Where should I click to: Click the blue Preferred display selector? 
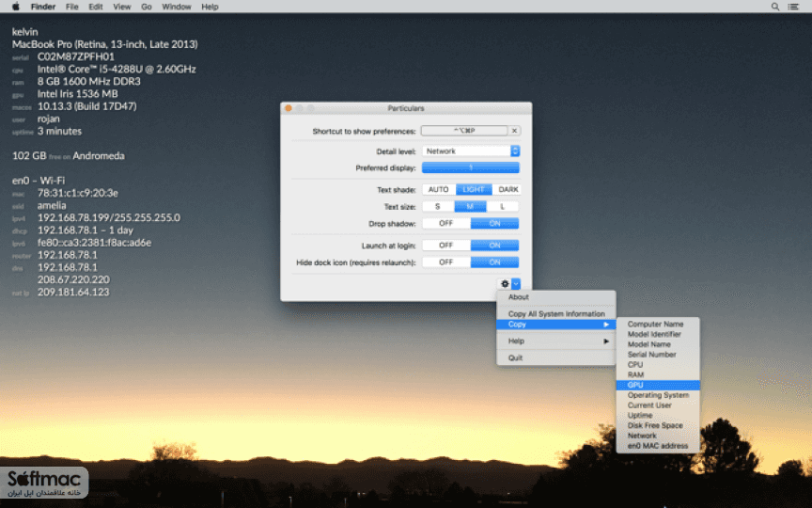pos(470,167)
